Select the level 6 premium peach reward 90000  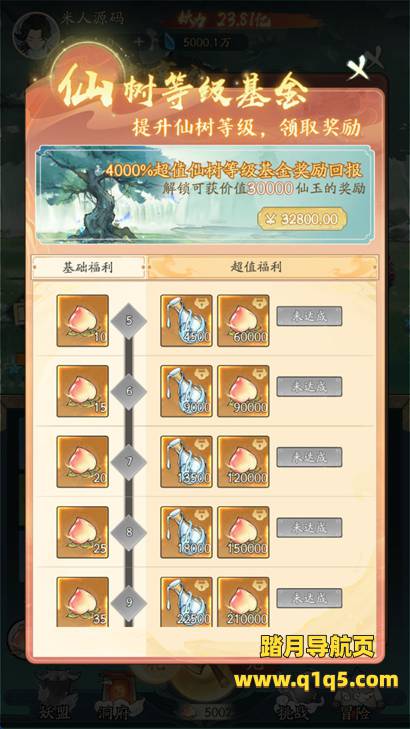coord(243,391)
